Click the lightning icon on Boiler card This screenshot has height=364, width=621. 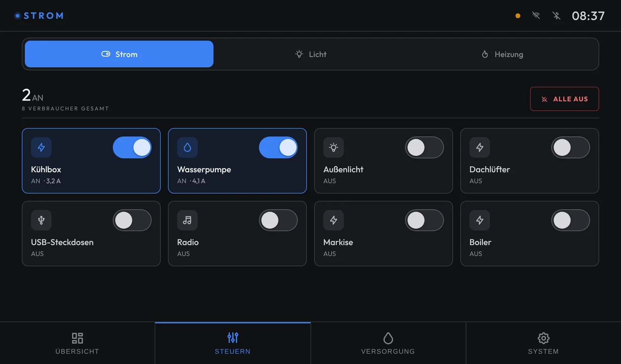click(x=480, y=220)
